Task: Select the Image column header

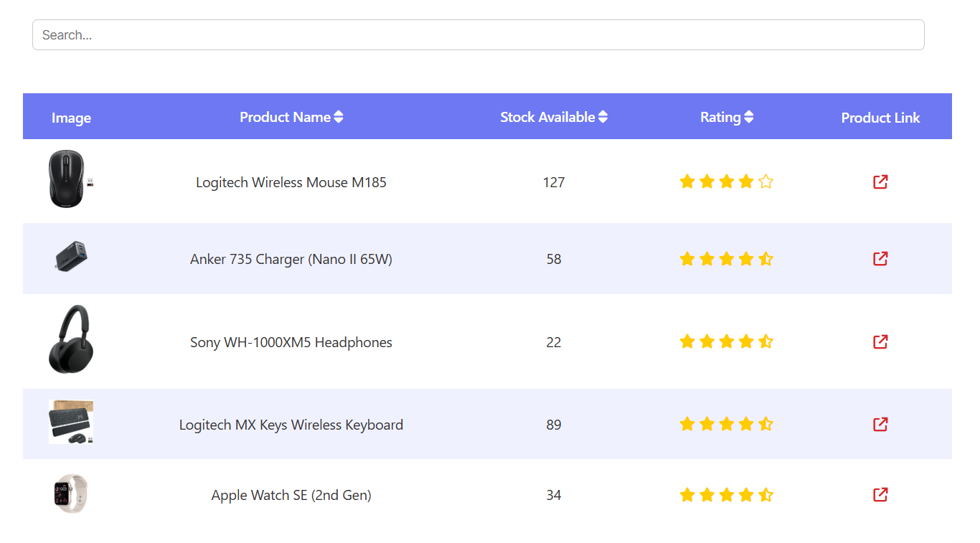Action: pyautogui.click(x=71, y=118)
